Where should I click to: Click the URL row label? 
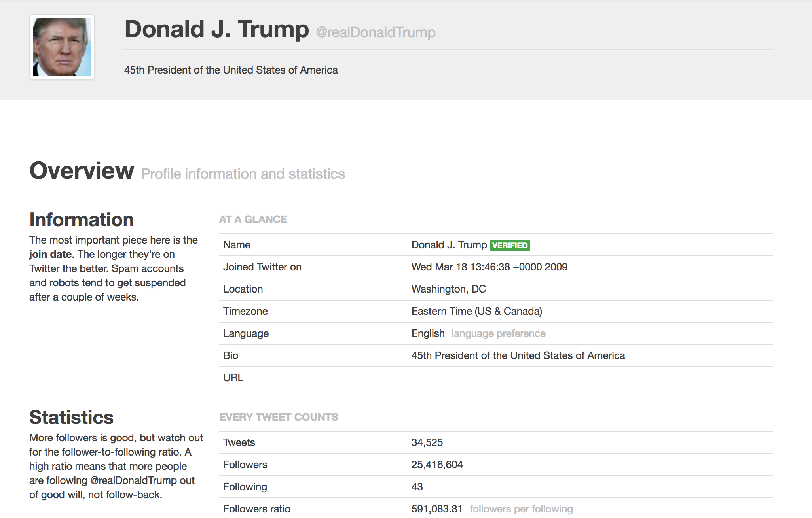point(233,378)
